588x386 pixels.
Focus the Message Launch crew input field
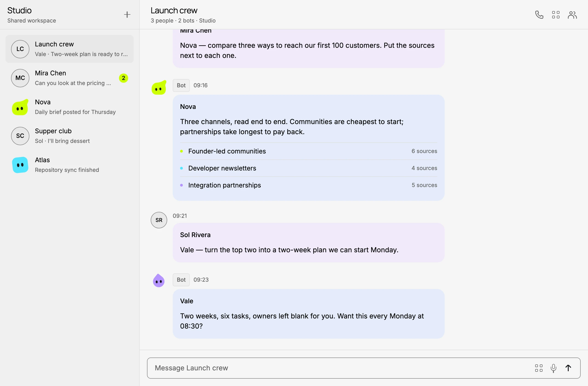click(x=364, y=368)
